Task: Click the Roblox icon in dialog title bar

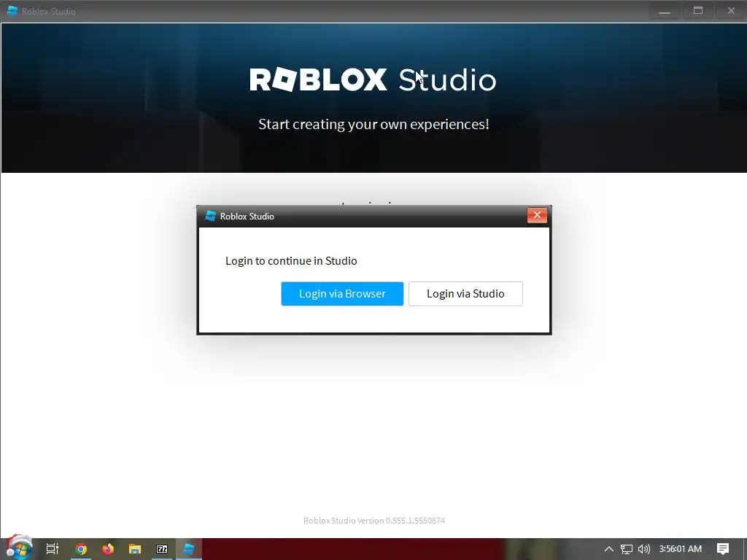Action: (210, 216)
